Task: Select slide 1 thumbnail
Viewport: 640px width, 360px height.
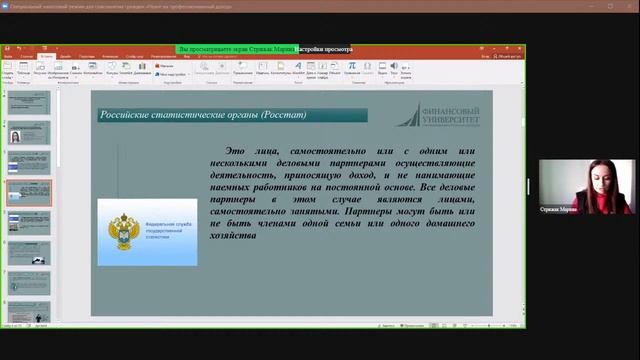Action: [x=29, y=102]
